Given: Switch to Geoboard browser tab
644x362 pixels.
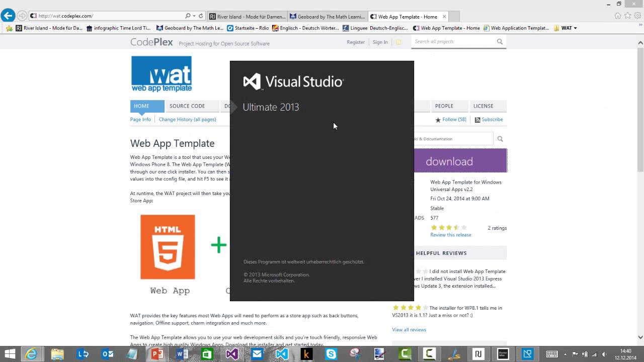Looking at the screenshot, I should tap(328, 17).
